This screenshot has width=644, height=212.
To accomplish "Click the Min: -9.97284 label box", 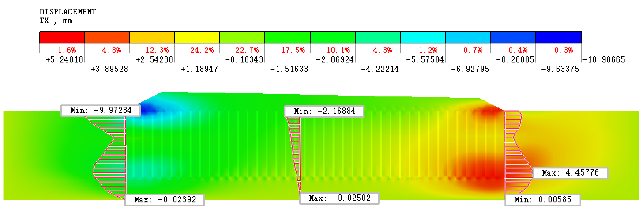I will [x=101, y=110].
